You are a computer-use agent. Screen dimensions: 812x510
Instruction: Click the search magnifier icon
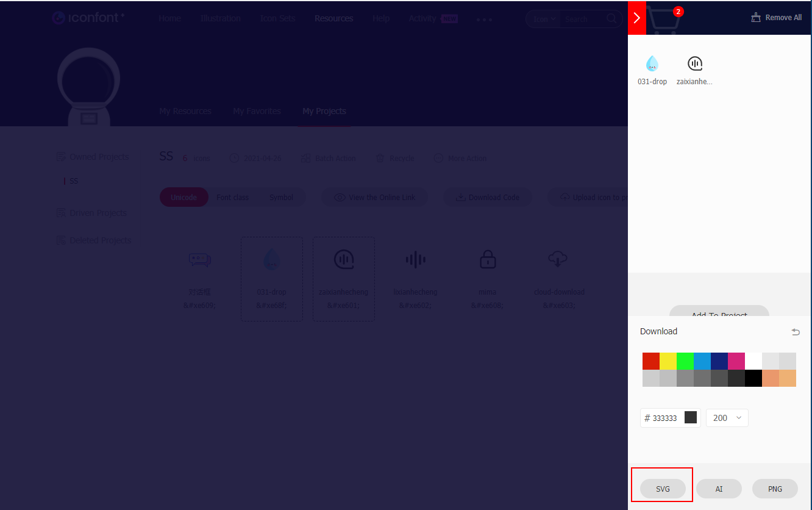[611, 19]
